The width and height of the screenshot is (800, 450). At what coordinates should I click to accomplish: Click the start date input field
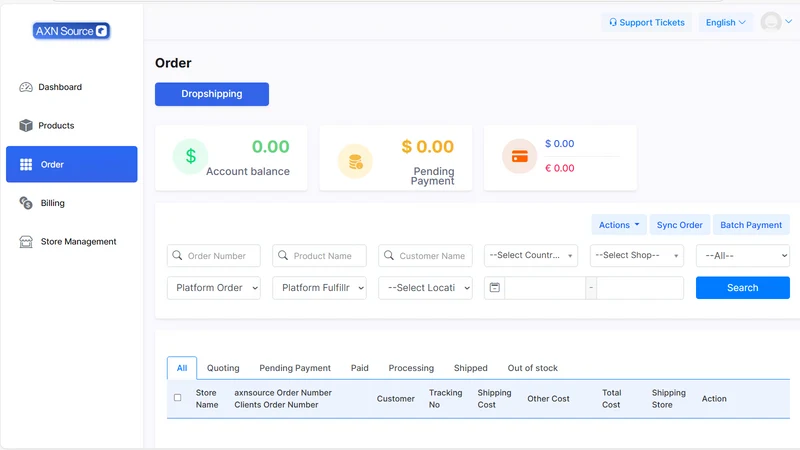point(545,288)
